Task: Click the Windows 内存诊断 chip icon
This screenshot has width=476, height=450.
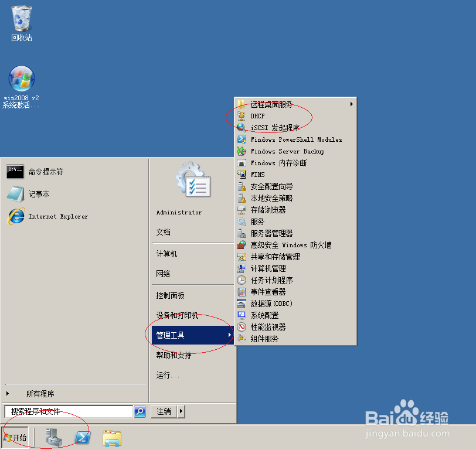Action: click(x=242, y=163)
